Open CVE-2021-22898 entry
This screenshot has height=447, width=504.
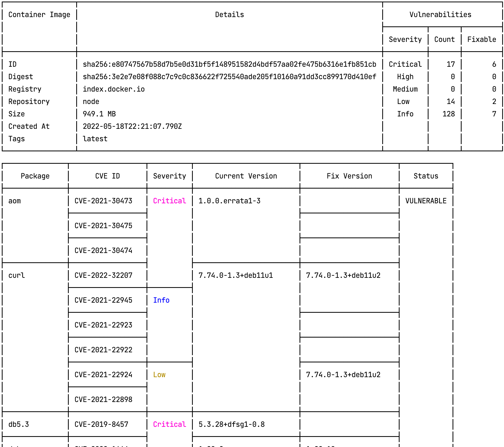coord(103,399)
